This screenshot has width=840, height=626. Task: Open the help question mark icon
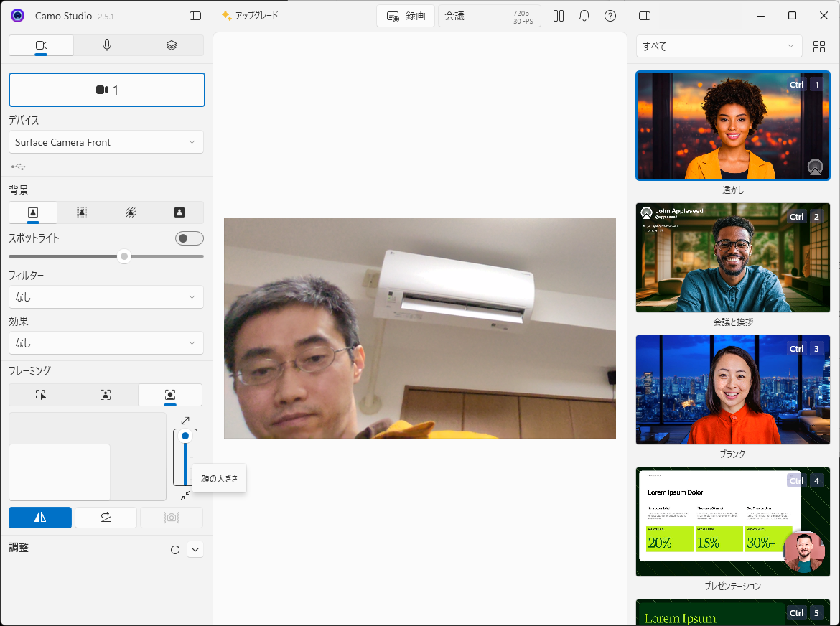coord(610,16)
